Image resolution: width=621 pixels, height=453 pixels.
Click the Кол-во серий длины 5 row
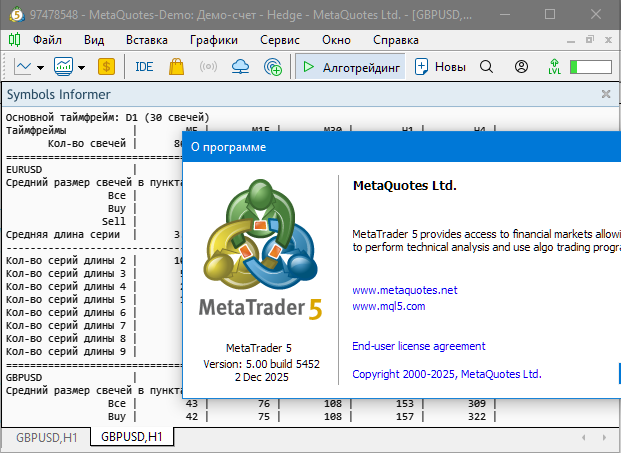(66, 300)
